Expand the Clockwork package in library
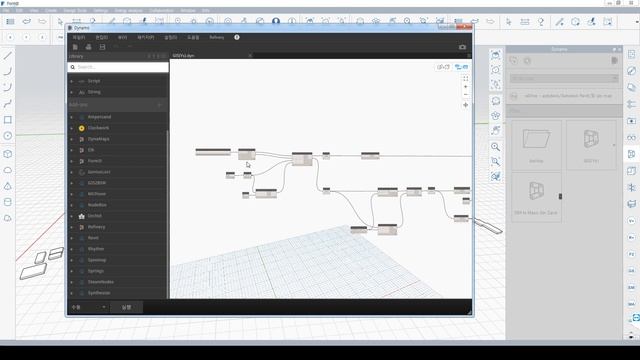The image size is (640, 360). (72, 128)
